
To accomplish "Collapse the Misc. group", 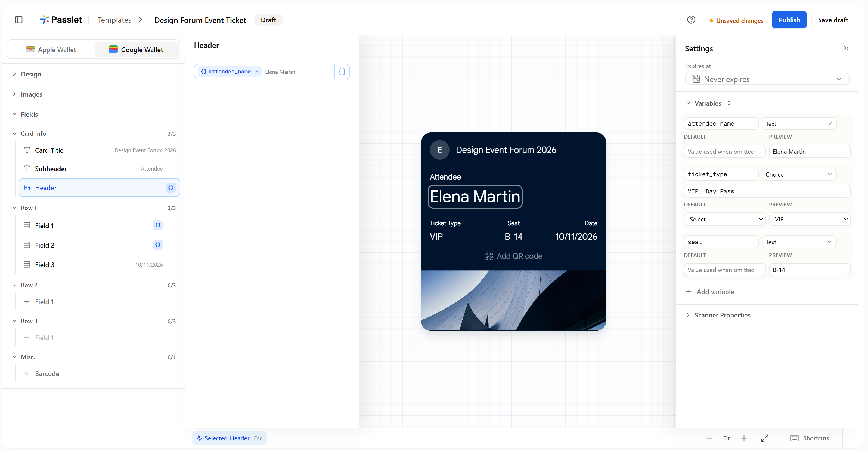I will pyautogui.click(x=94, y=357).
